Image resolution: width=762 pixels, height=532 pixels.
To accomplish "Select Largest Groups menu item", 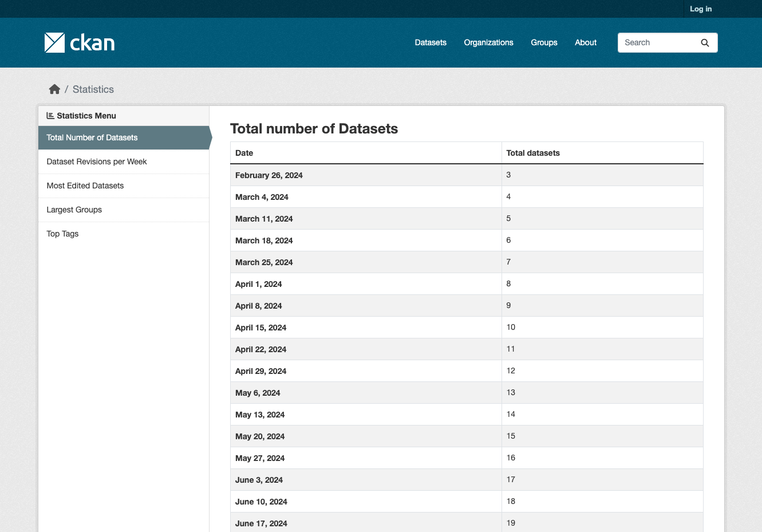I will 124,210.
